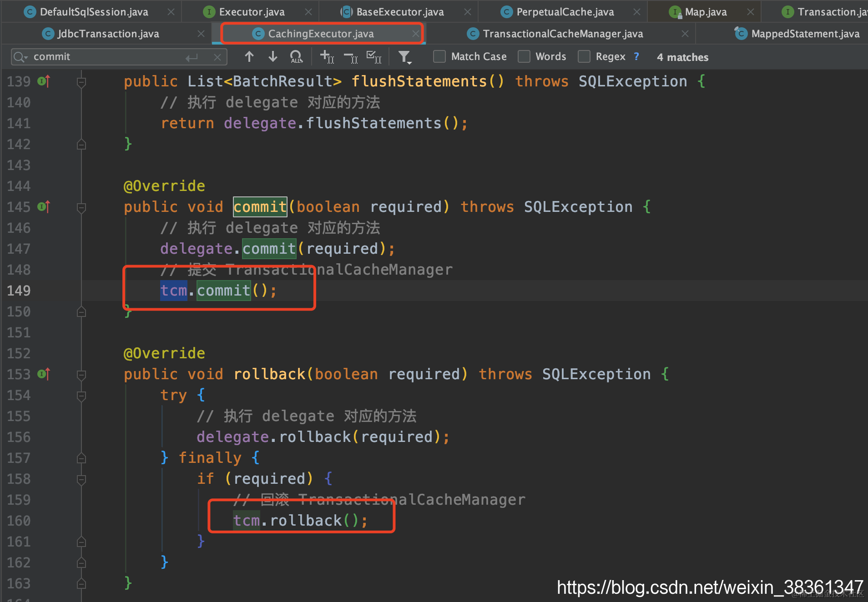Viewport: 868px width, 602px height.
Task: Click the tcm identifier on line 149
Action: [x=174, y=291]
